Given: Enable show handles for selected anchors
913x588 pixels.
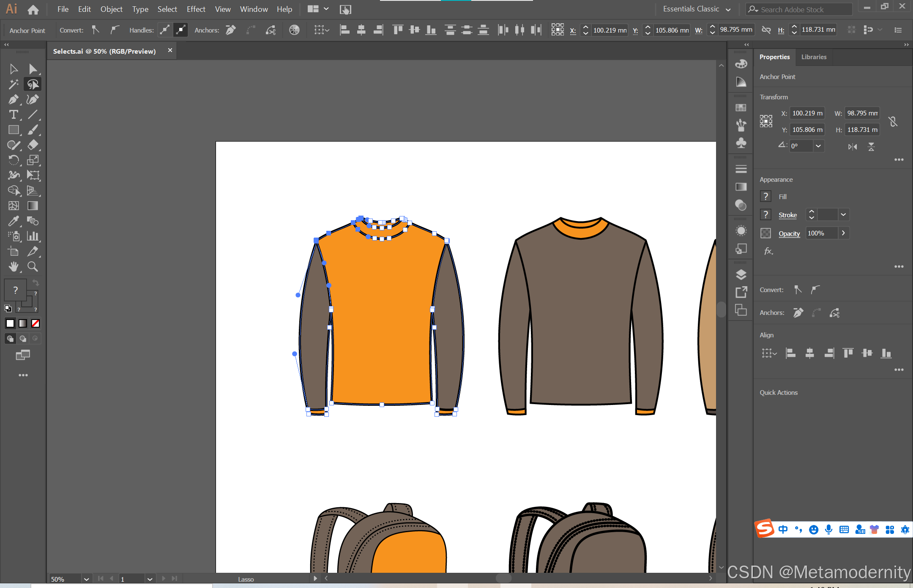Looking at the screenshot, I should pos(165,30).
